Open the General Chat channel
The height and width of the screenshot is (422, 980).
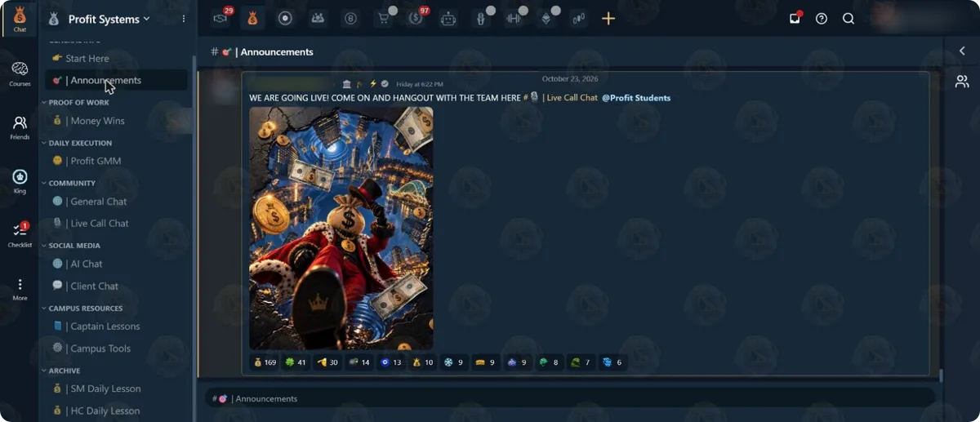click(x=116, y=202)
